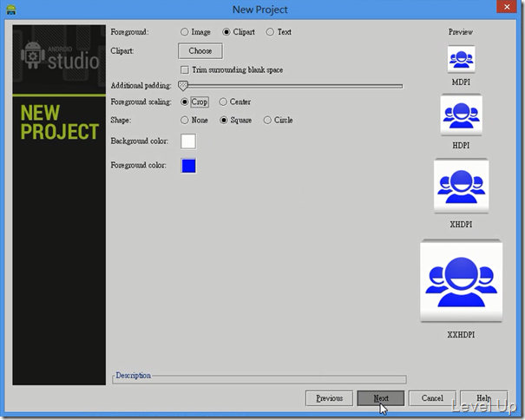Click the MDPI preview icon
Image resolution: width=525 pixels, height=420 pixels.
[461, 59]
